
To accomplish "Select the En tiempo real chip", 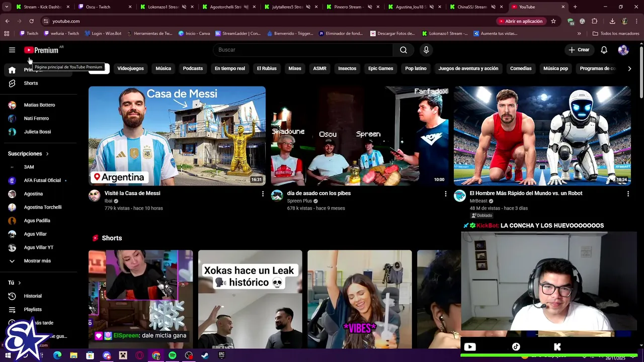I will coord(230,68).
